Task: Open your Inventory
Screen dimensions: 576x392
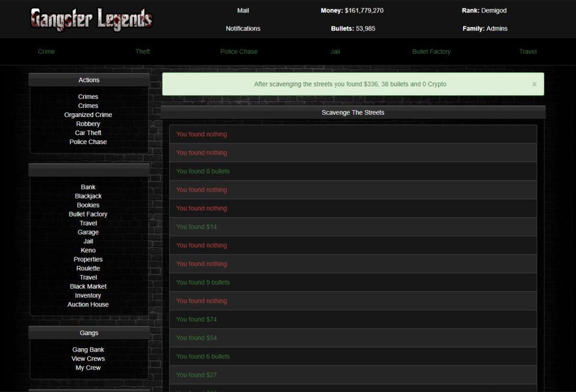Action: 88,295
